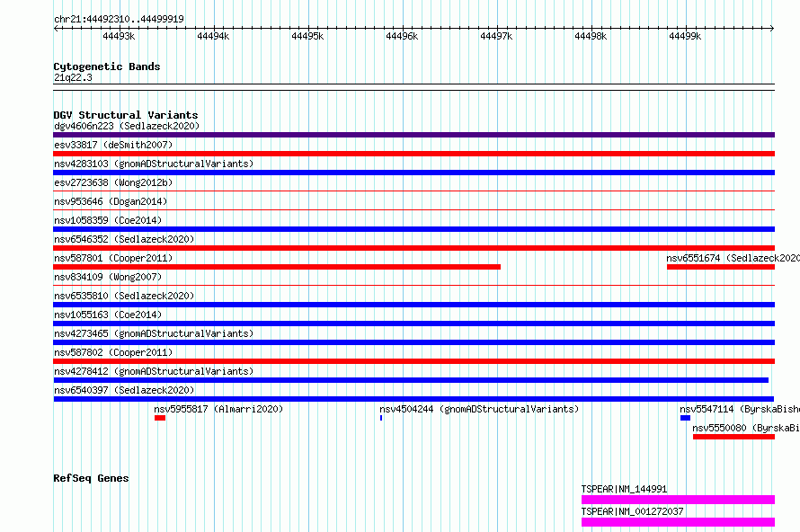Click the nsv6540397 (Sedlazeck2020) label

tap(124, 390)
